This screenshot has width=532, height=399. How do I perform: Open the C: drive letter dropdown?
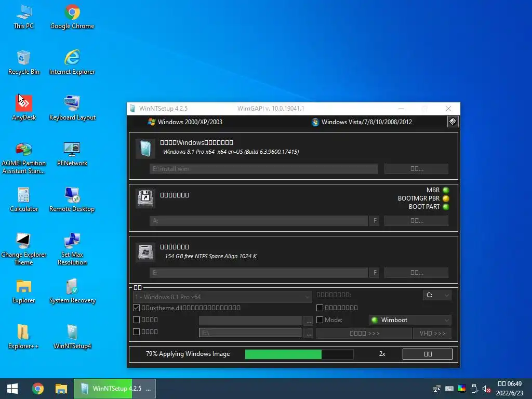pyautogui.click(x=437, y=295)
